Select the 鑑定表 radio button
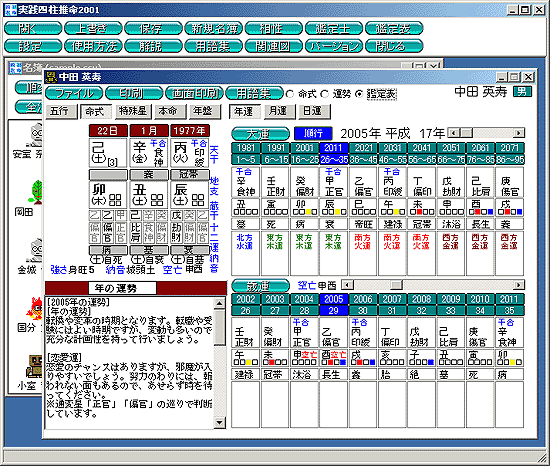The width and height of the screenshot is (550, 466). (359, 94)
